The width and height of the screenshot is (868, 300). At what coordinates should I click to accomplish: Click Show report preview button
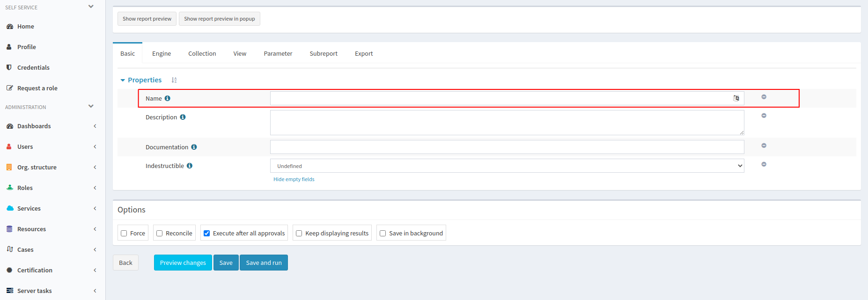point(147,19)
